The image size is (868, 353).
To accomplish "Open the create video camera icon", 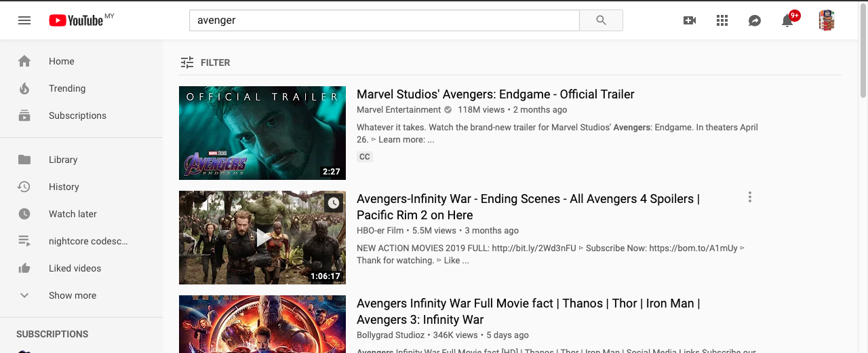I will pos(690,20).
